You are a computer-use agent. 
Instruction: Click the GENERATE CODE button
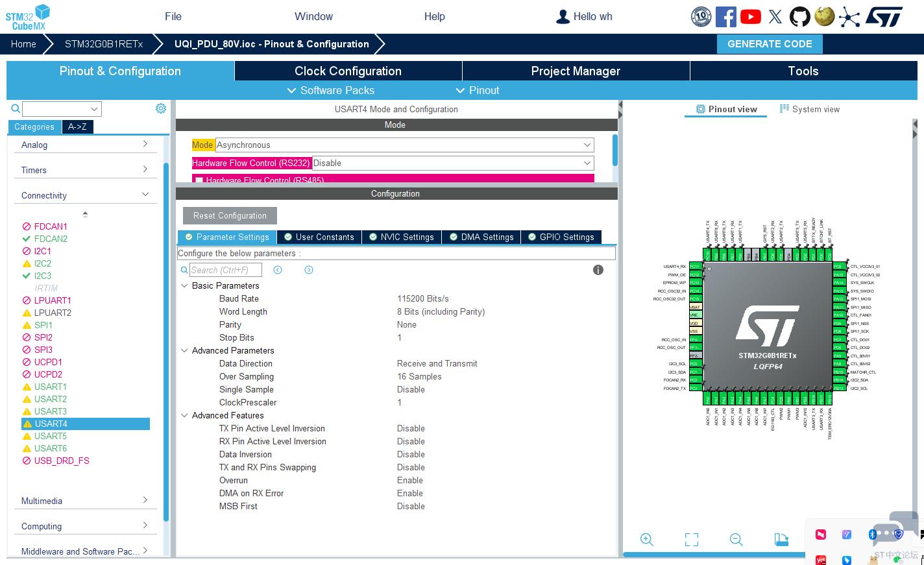point(770,43)
